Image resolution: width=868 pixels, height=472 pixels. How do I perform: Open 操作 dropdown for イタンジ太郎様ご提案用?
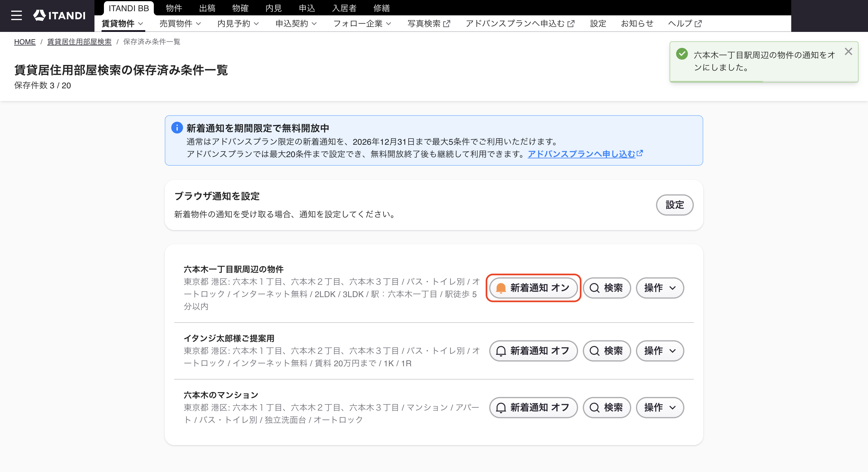660,351
